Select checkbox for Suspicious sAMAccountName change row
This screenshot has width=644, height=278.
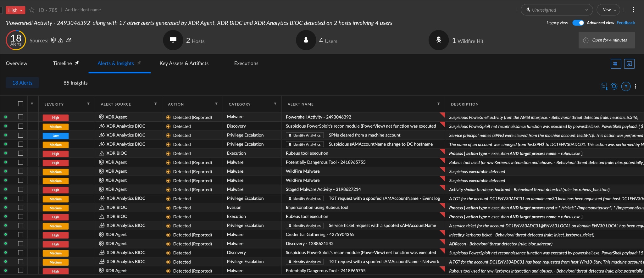[21, 144]
